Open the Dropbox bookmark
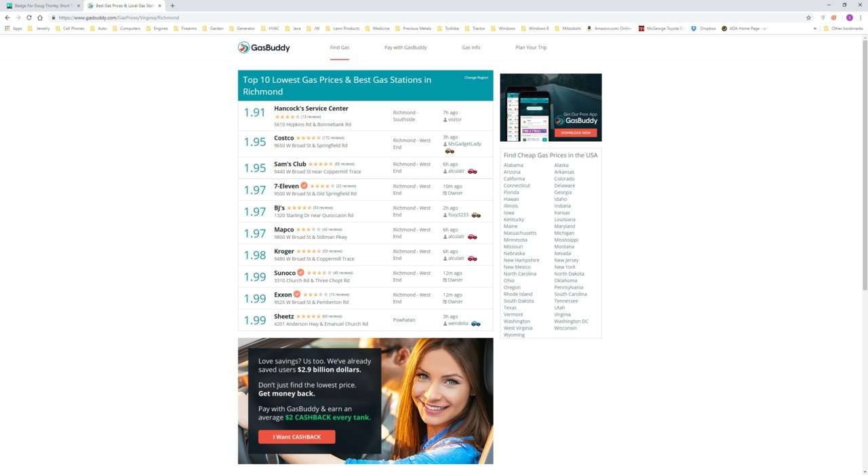Screen dimensions: 868x475 coord(703,28)
